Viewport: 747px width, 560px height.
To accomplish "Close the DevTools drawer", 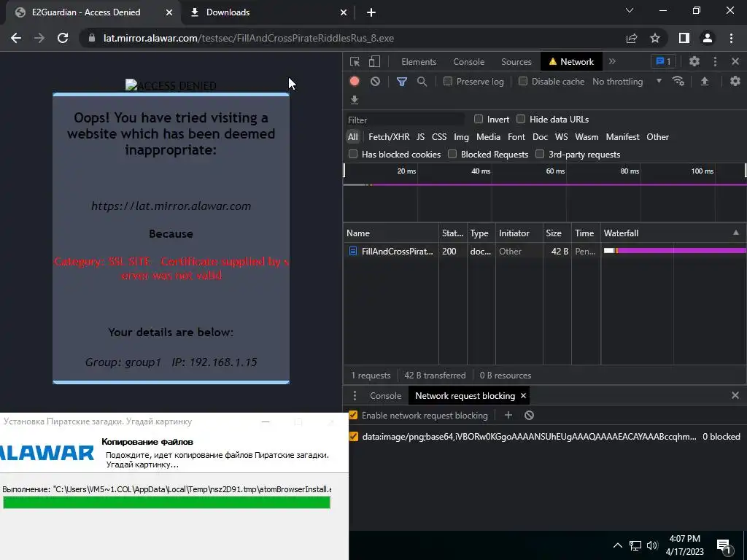I will coord(735,395).
